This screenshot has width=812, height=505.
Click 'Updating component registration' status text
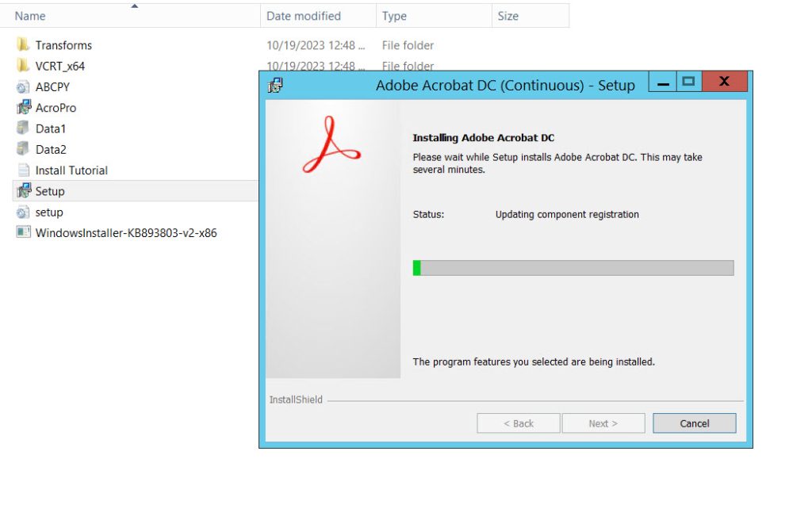tap(567, 214)
